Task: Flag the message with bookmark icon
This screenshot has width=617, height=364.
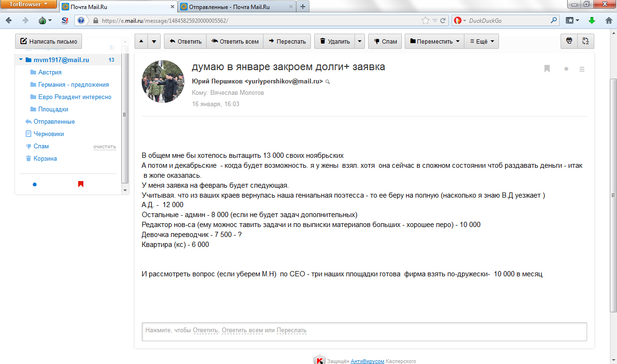Action: [x=547, y=69]
